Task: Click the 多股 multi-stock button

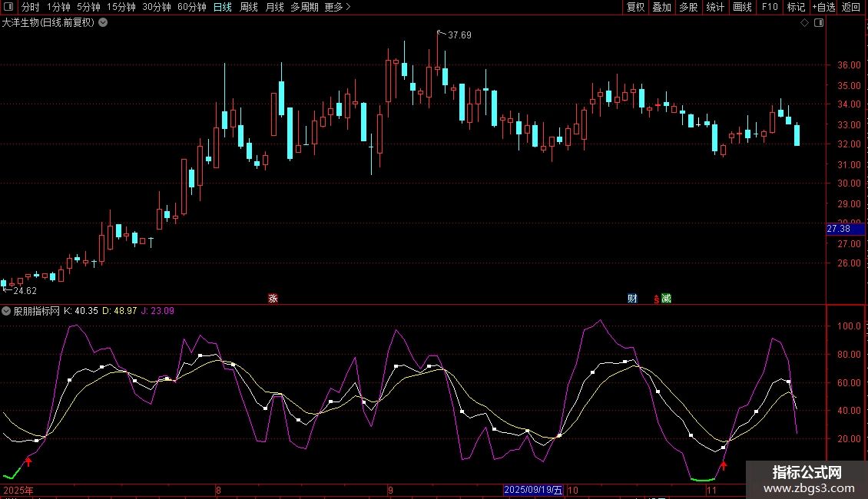Action: pos(688,7)
